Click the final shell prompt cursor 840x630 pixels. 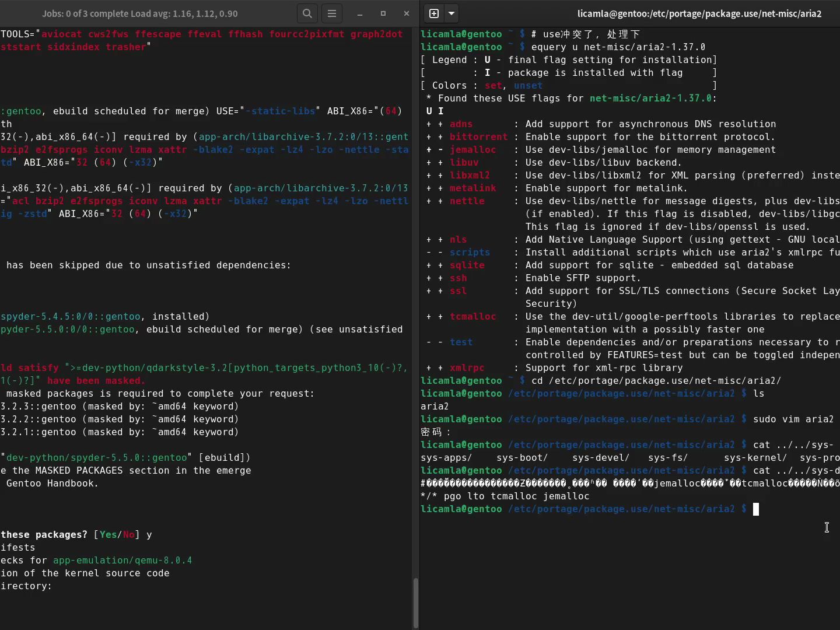coord(756,509)
